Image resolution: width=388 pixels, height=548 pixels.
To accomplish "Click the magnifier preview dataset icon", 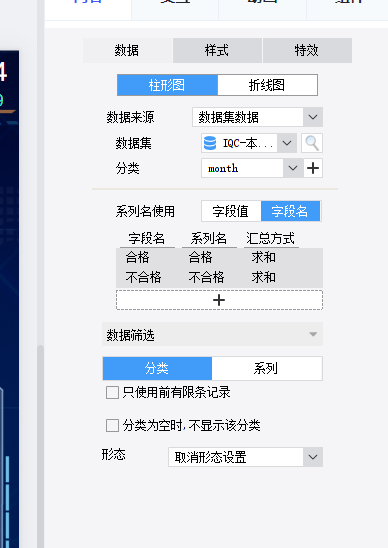I will 312,143.
